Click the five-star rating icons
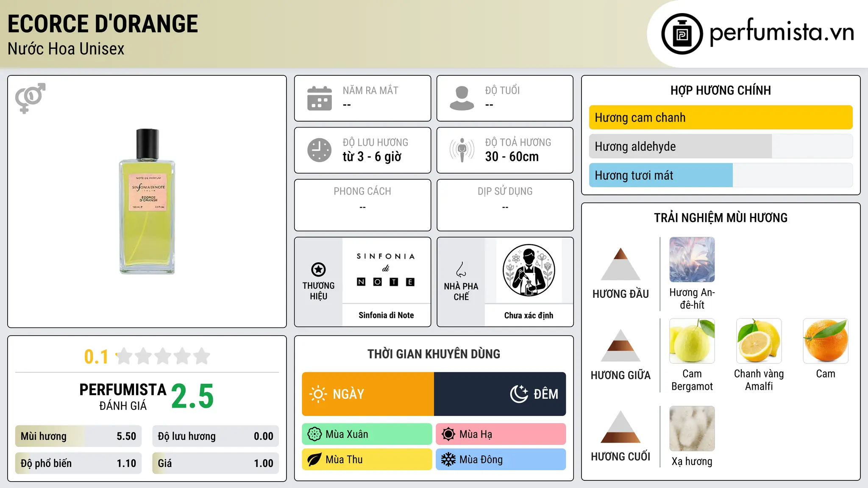 (x=163, y=356)
